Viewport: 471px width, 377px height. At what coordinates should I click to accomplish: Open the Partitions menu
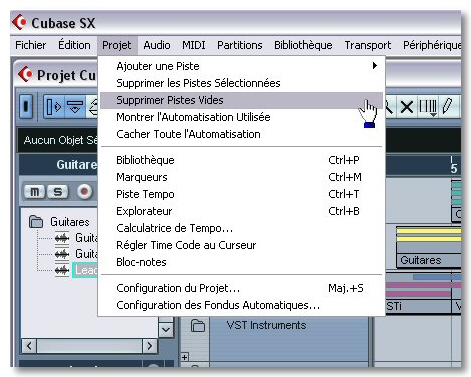[240, 45]
